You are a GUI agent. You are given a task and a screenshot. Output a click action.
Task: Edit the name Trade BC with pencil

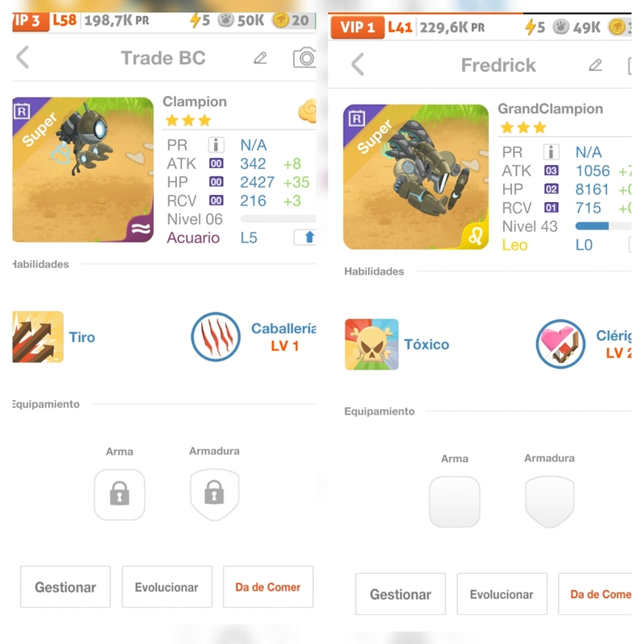[x=260, y=58]
